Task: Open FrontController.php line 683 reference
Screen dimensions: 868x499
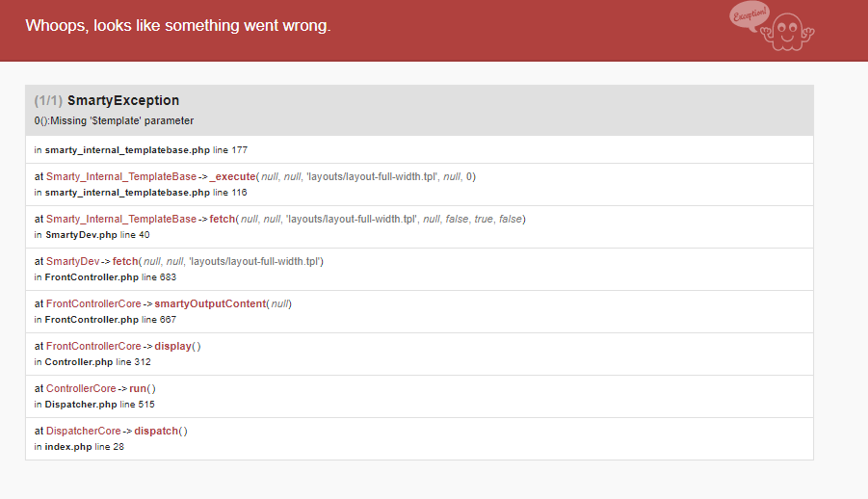Action: pos(93,276)
